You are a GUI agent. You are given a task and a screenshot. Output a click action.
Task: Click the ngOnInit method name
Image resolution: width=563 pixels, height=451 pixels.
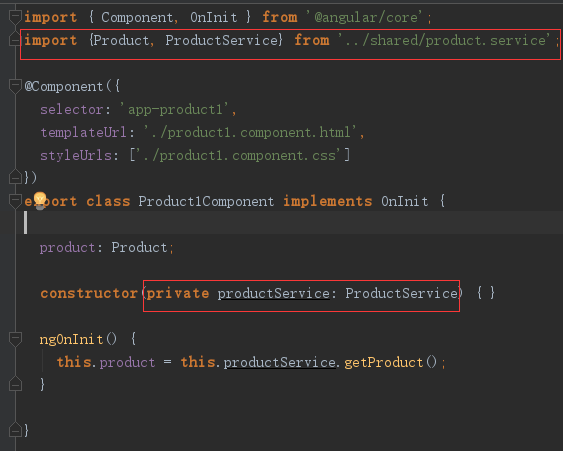[x=71, y=339]
